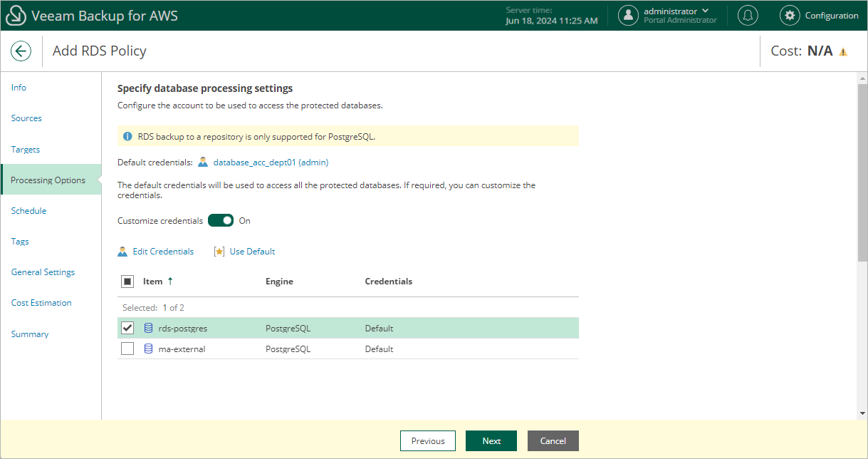Click PostgreSQL engine cell for ma-external
Viewport: 868px width, 459px height.
[x=288, y=349]
